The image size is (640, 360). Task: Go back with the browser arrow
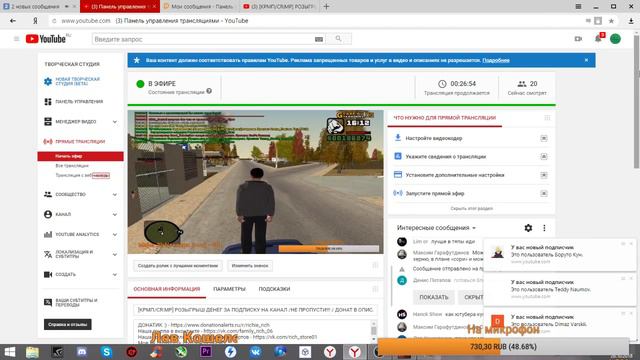(x=13, y=20)
